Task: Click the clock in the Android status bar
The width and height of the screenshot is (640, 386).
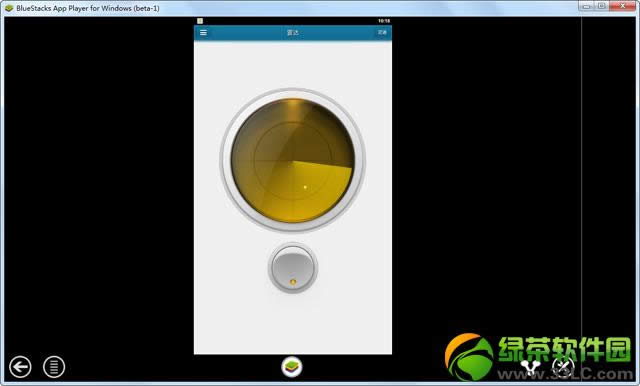Action: [x=384, y=21]
